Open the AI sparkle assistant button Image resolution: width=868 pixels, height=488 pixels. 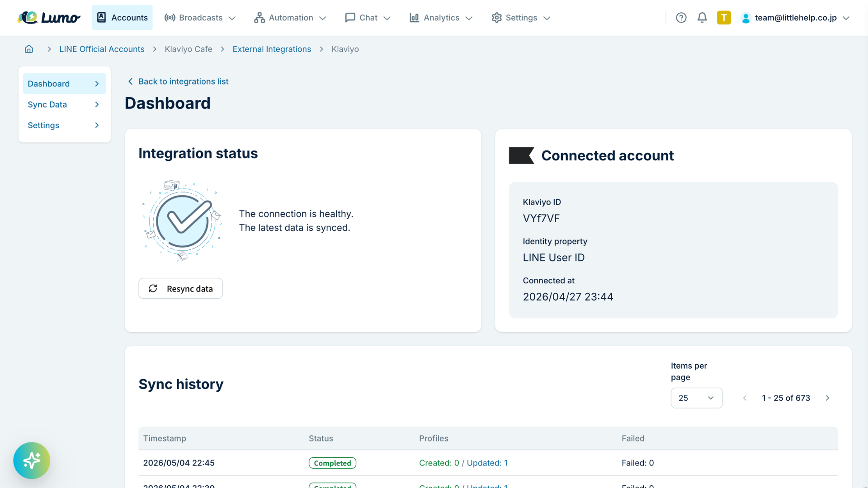click(32, 460)
